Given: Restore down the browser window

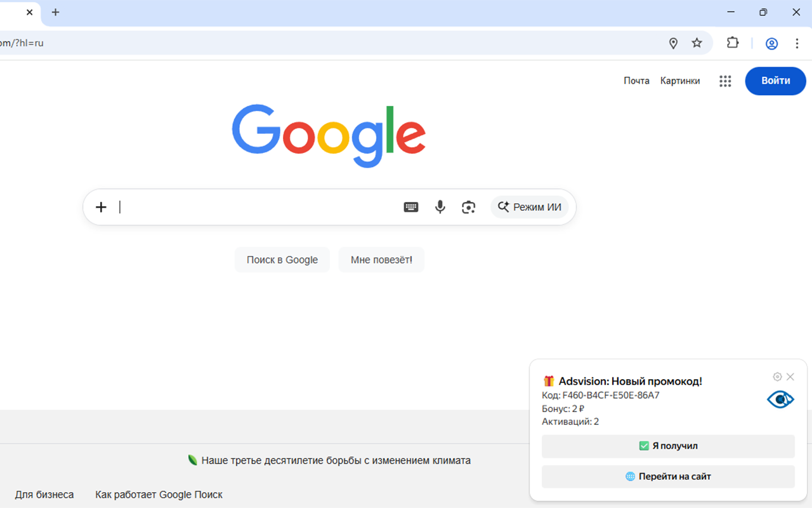Looking at the screenshot, I should point(763,12).
